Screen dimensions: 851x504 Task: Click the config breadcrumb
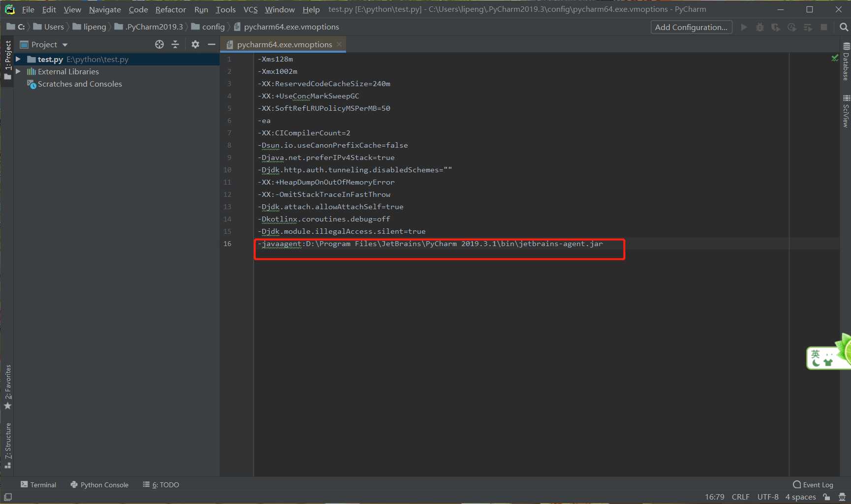pos(208,27)
